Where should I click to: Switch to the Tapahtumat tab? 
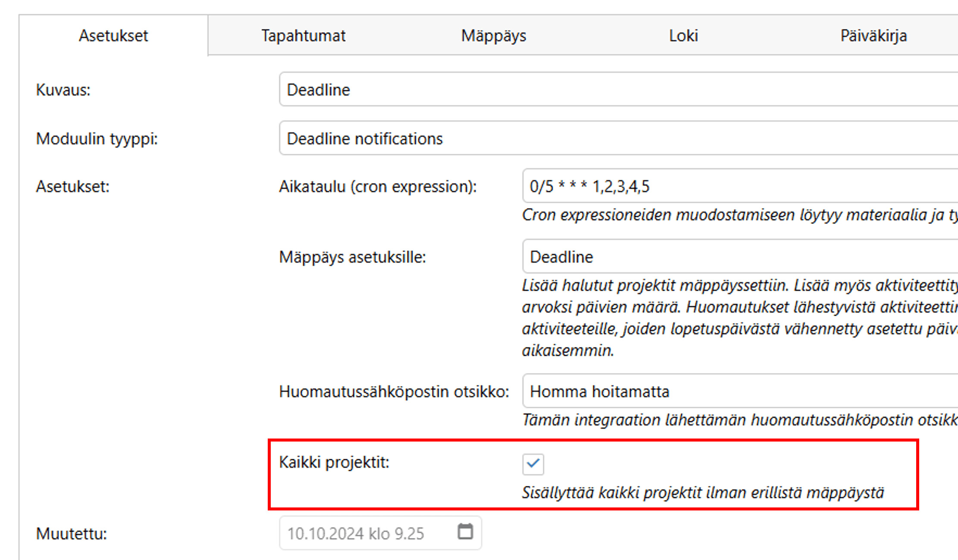pos(303,36)
